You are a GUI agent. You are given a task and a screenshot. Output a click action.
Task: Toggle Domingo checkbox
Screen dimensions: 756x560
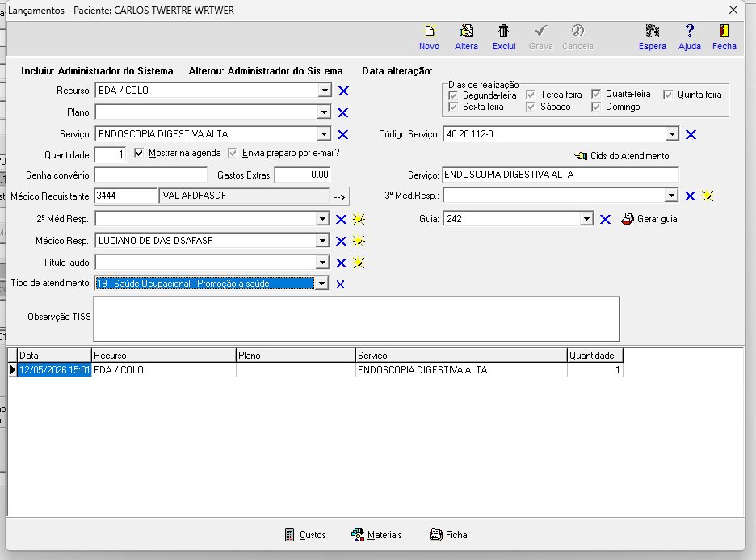click(x=596, y=107)
